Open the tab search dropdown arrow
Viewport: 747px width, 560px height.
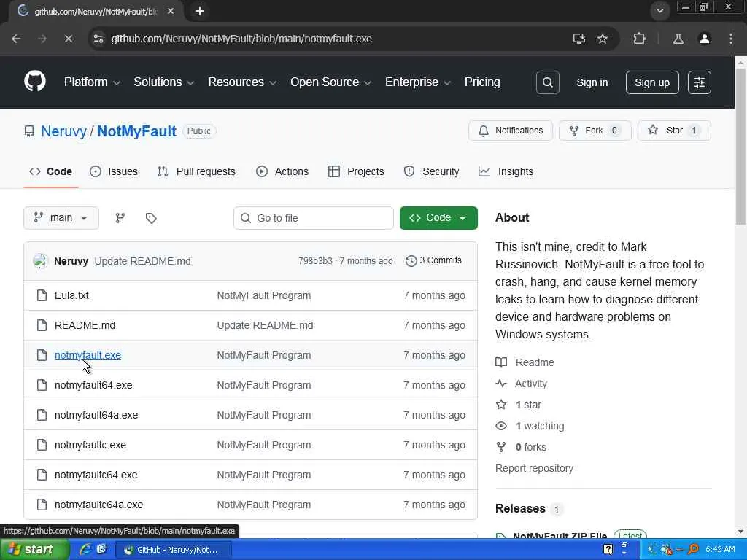coord(659,10)
